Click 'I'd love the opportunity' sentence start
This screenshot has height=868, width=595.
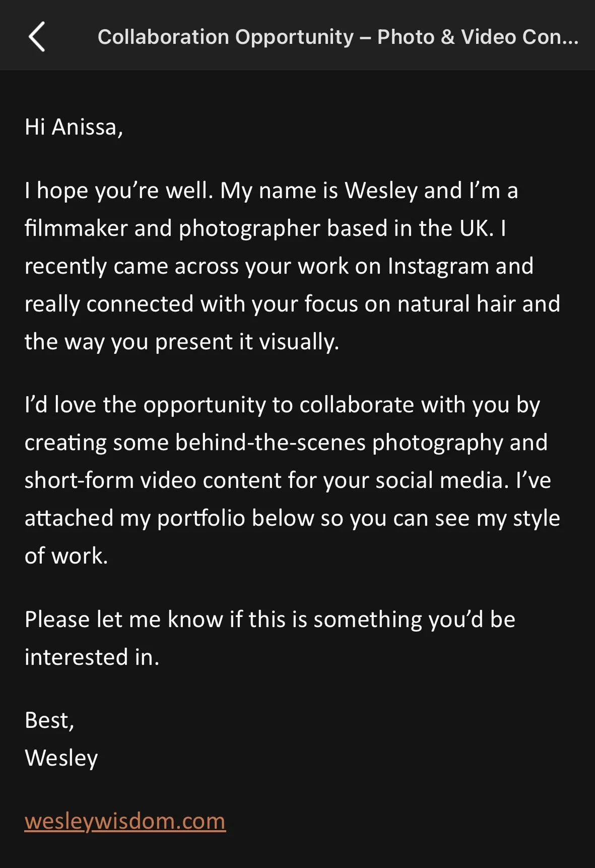145,405
